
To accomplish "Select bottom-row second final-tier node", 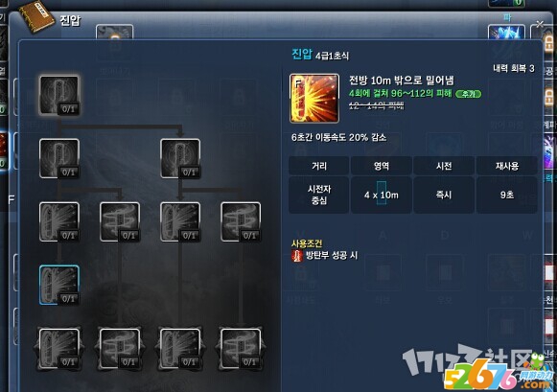I will pos(120,348).
